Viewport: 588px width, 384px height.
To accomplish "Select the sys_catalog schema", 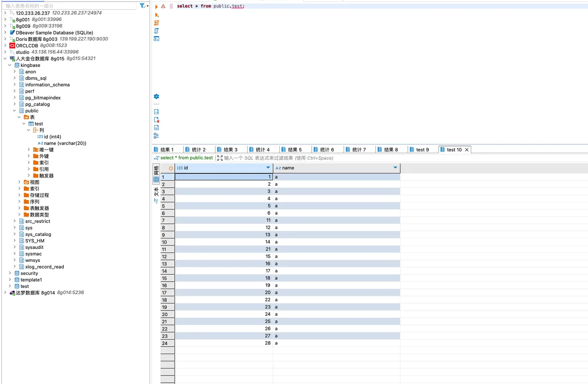I will pyautogui.click(x=38, y=235).
